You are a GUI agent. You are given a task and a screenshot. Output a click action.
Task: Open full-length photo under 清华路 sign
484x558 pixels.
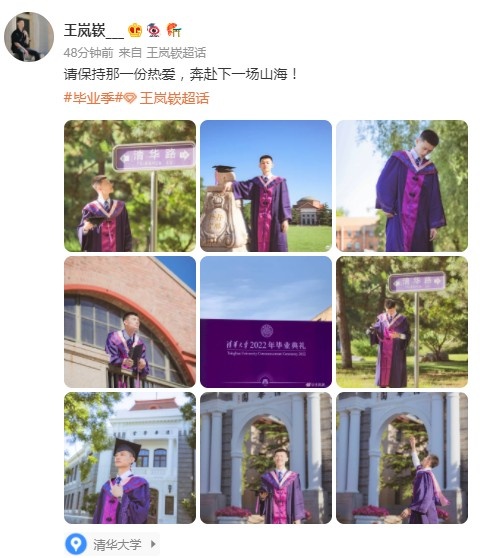click(x=402, y=322)
